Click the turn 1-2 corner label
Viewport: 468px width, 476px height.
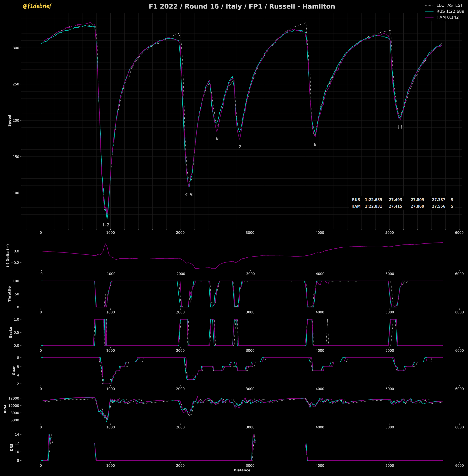(x=106, y=225)
